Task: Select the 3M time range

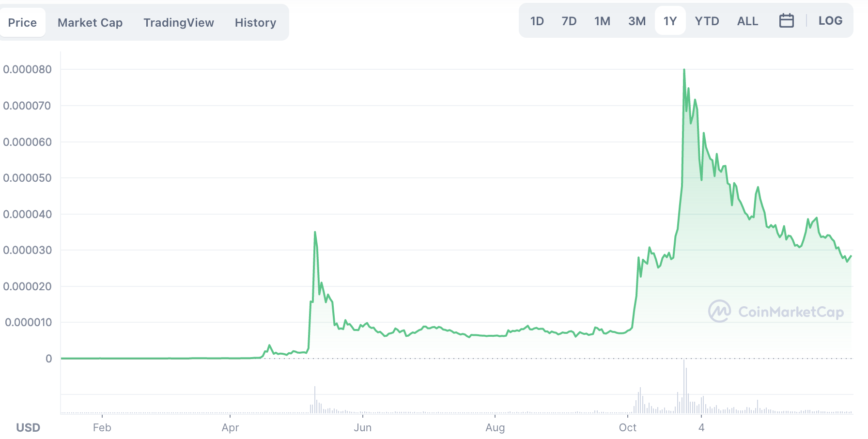Action: 637,21
